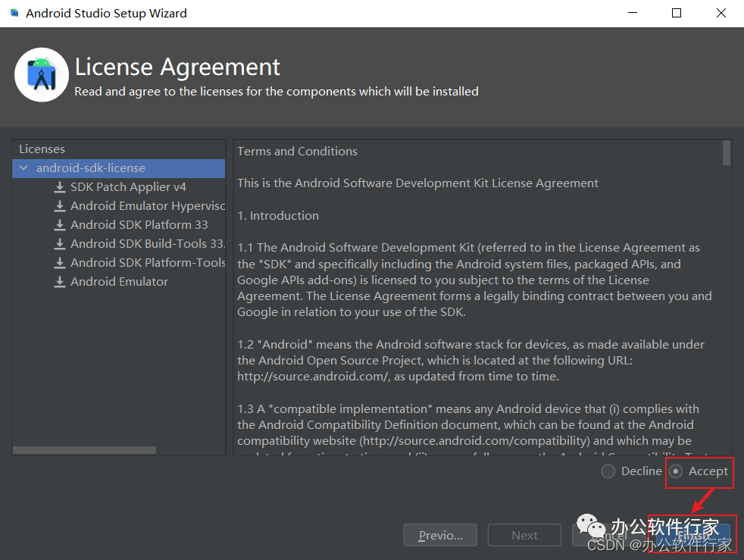Screen dimensions: 744x560
Task: Click download icon beside Android Emulator
Action: coord(59,282)
